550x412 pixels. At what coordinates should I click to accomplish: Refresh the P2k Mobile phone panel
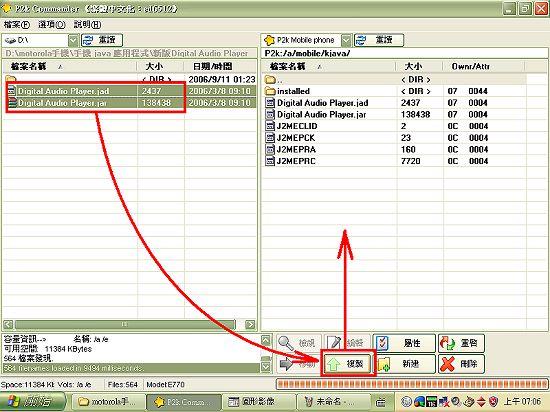(379, 40)
